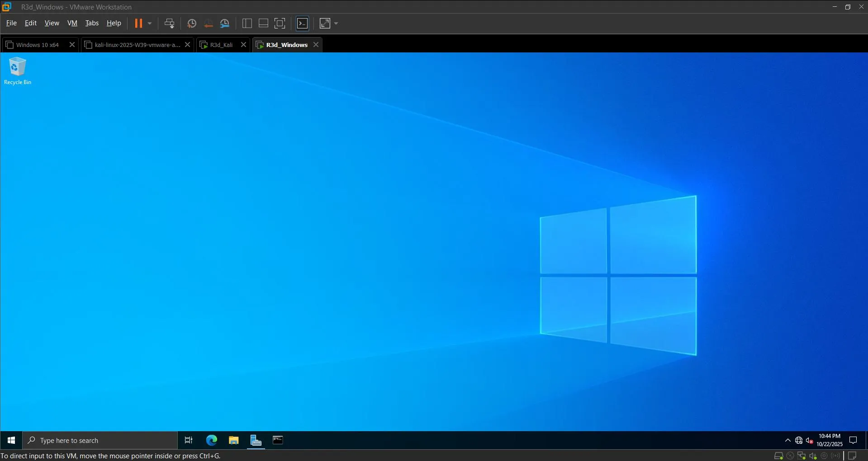Pause the VM with the orange pause icon
Image resolution: width=868 pixels, height=461 pixels.
138,24
